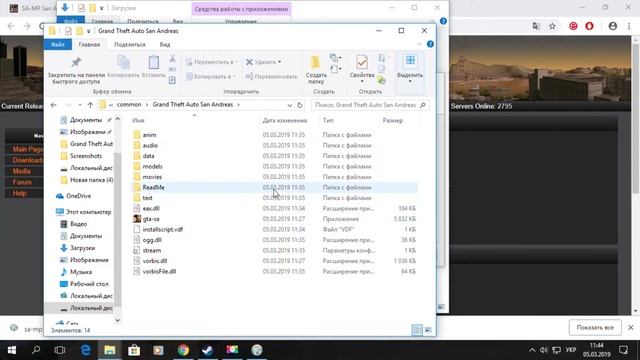Open Screenshots quick access folder
Viewport: 640px width, 360px height.
point(86,156)
